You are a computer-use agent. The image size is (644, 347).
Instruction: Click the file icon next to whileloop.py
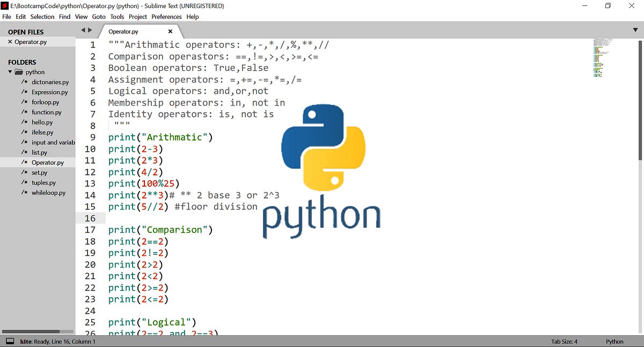click(25, 193)
